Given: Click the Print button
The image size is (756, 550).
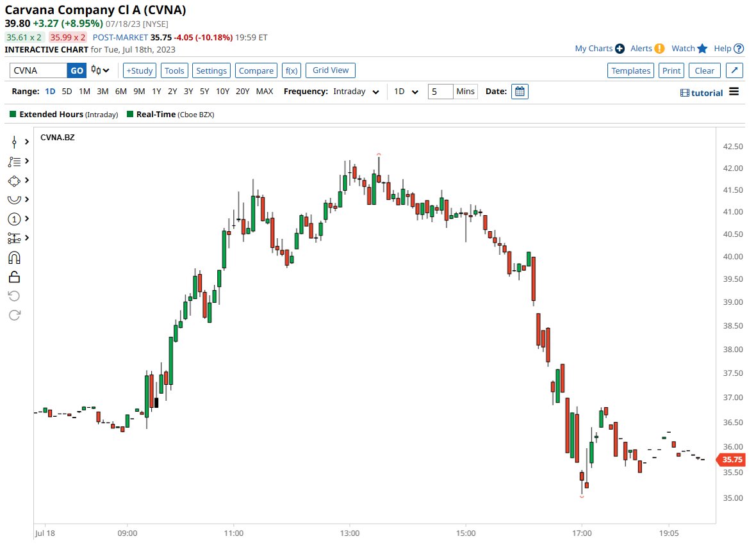Looking at the screenshot, I should 671,70.
